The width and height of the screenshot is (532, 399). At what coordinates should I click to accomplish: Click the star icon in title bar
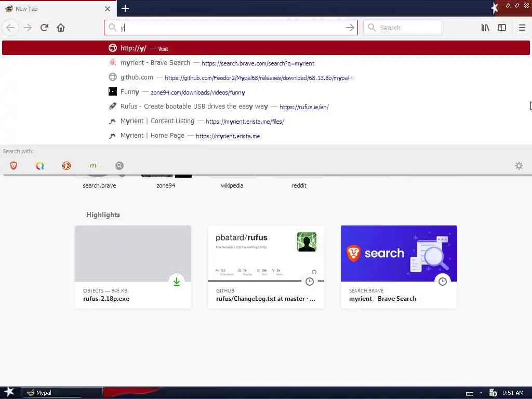click(495, 8)
